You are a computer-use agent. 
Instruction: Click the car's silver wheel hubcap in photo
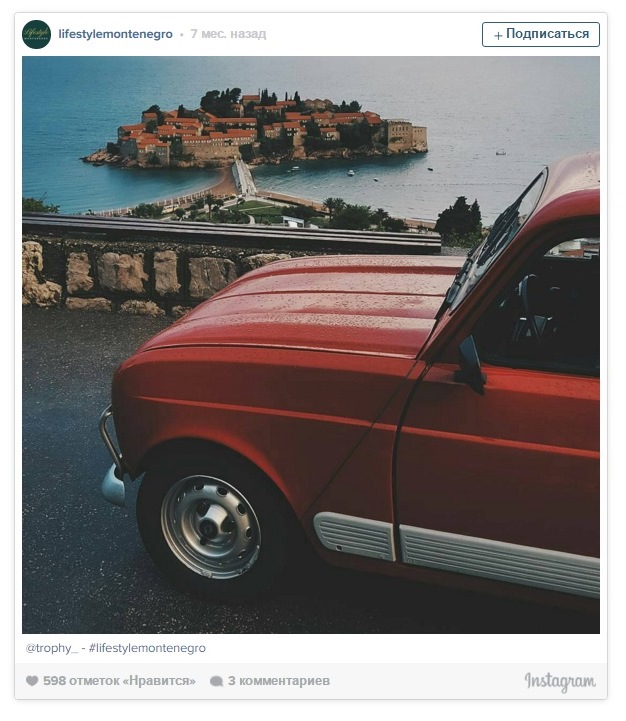pos(211,527)
